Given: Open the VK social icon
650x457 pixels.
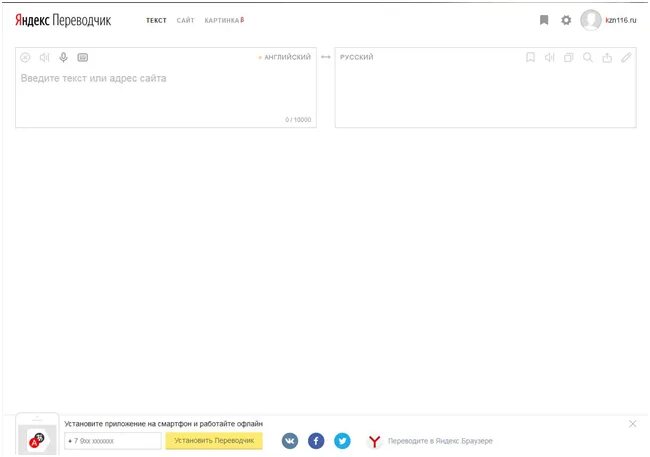Looking at the screenshot, I should (x=290, y=440).
